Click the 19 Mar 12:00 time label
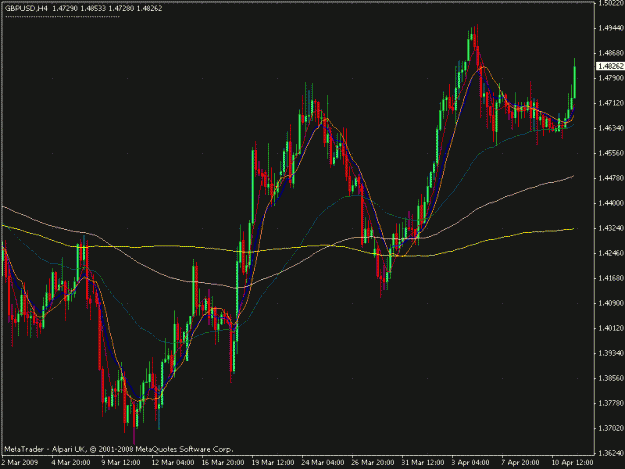Viewport: 625px width, 469px height. [273, 463]
